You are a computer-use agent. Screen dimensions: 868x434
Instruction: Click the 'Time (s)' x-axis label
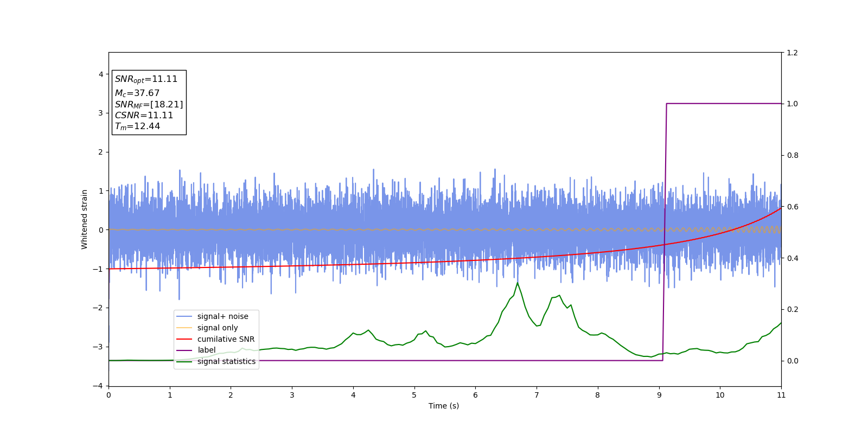[x=444, y=406]
